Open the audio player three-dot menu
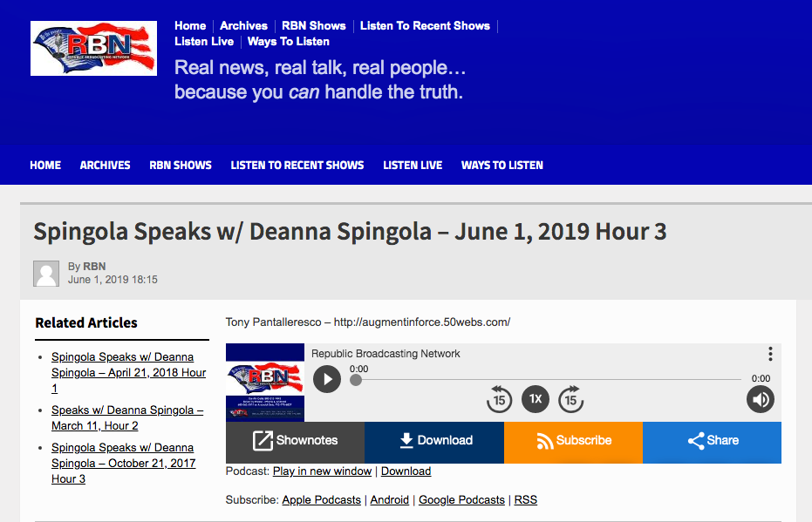 770,354
